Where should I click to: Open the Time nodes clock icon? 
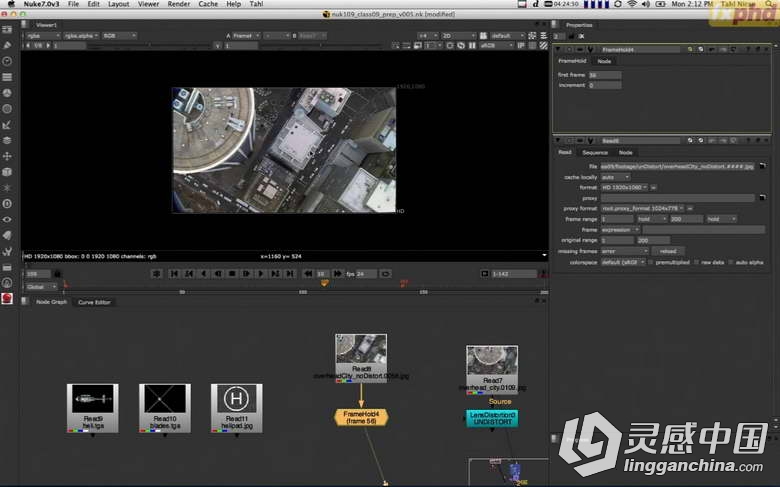click(x=7, y=61)
